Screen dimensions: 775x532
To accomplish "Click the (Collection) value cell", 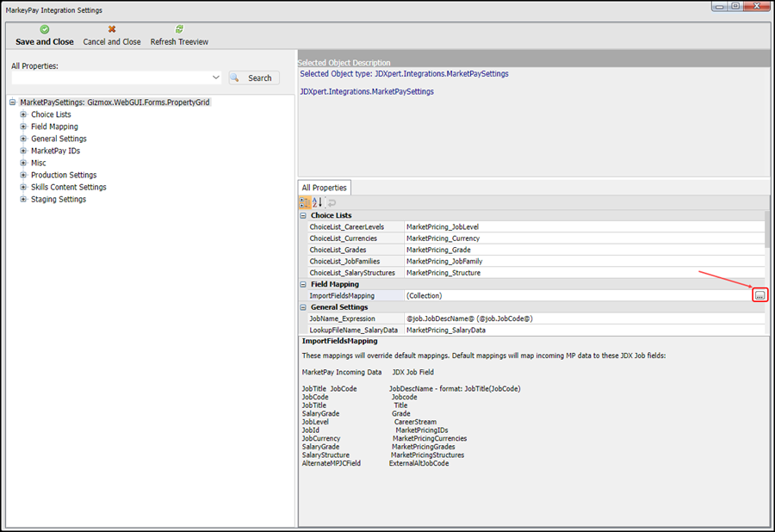I will tap(579, 295).
